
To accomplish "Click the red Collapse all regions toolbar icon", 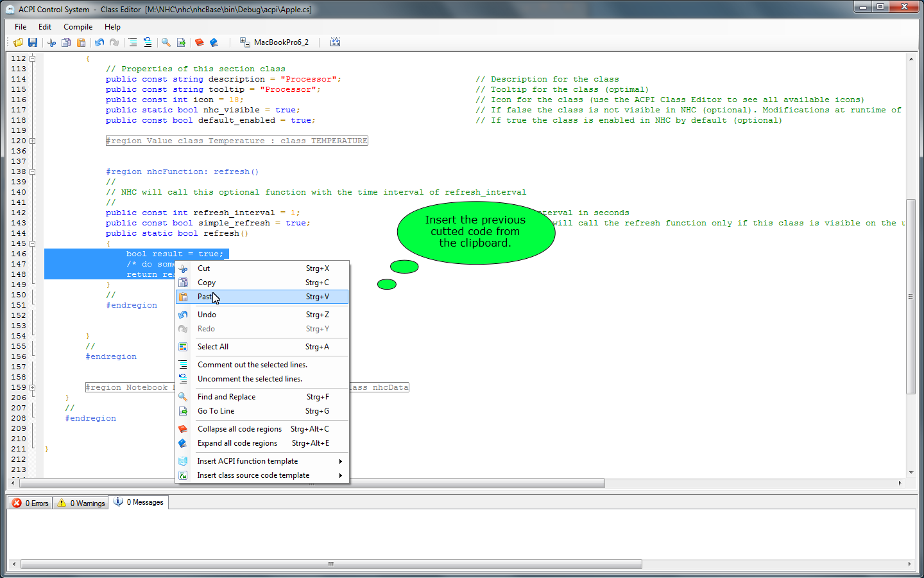I will click(200, 42).
